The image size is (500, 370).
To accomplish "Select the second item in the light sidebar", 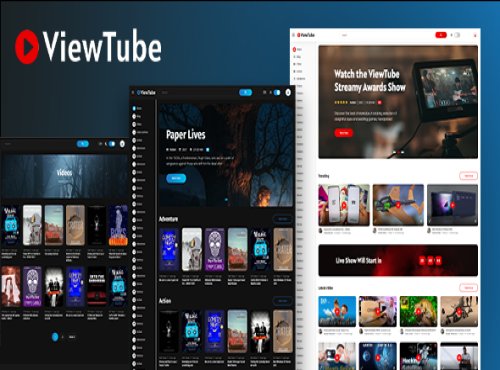I will point(297,57).
